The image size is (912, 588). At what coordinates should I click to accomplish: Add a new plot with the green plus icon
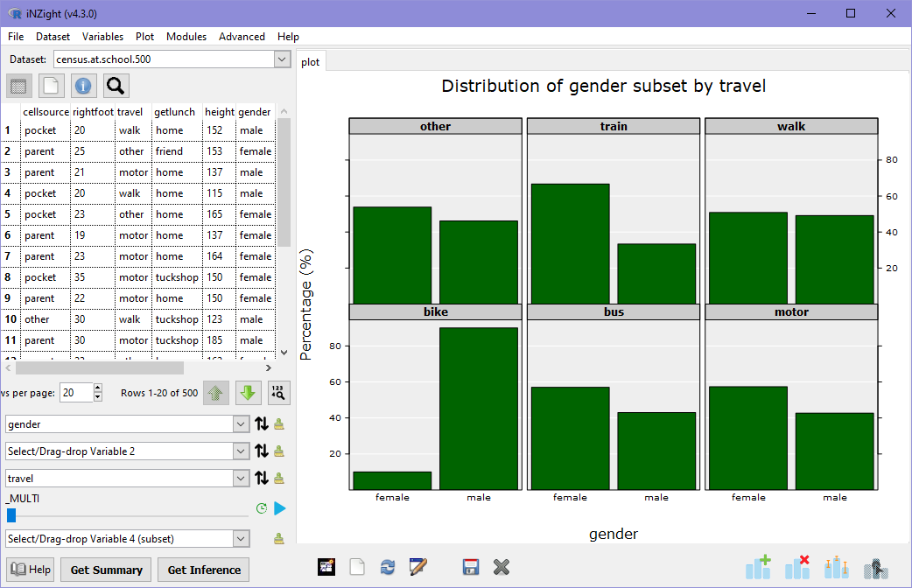758,568
